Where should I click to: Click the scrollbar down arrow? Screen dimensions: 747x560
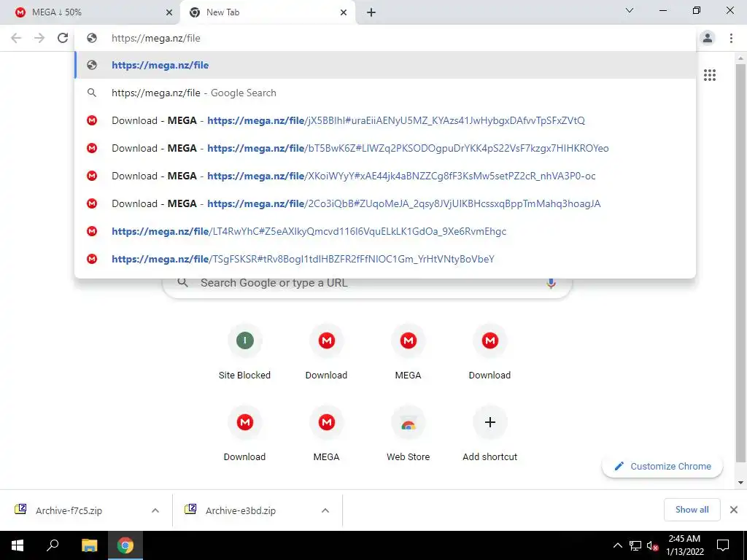(740, 483)
